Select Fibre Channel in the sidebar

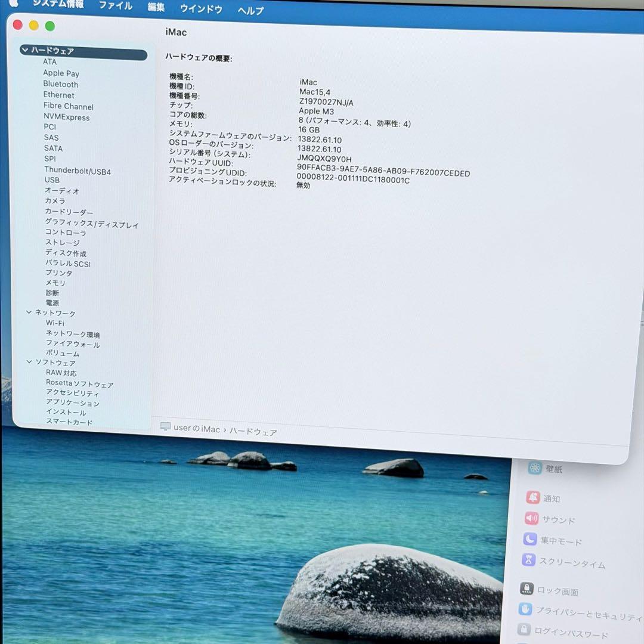coord(69,106)
